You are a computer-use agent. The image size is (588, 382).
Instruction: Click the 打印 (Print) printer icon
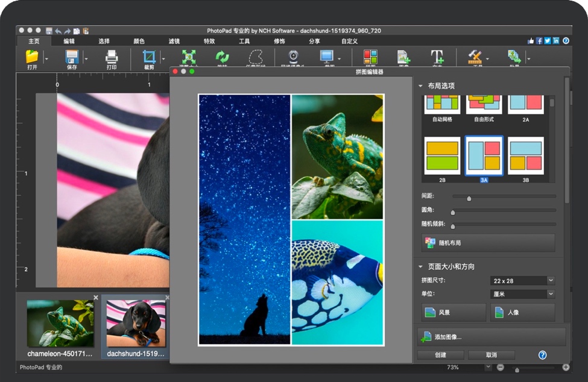(x=112, y=57)
